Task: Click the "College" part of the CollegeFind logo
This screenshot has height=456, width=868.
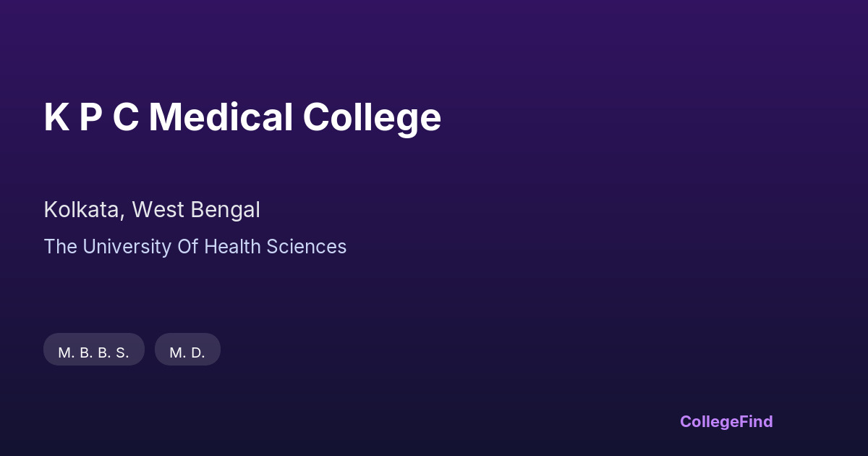Action: [709, 421]
